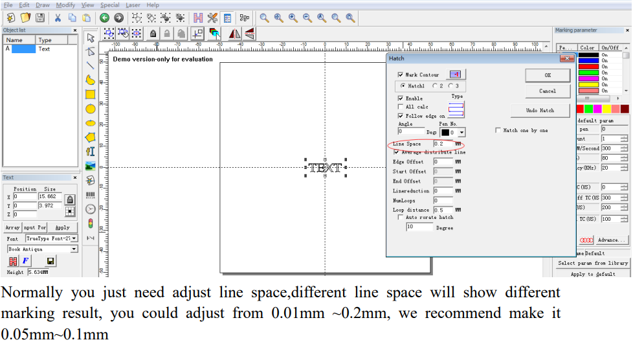This screenshot has width=644, height=353.
Task: Open the File menu
Action: click(x=8, y=5)
